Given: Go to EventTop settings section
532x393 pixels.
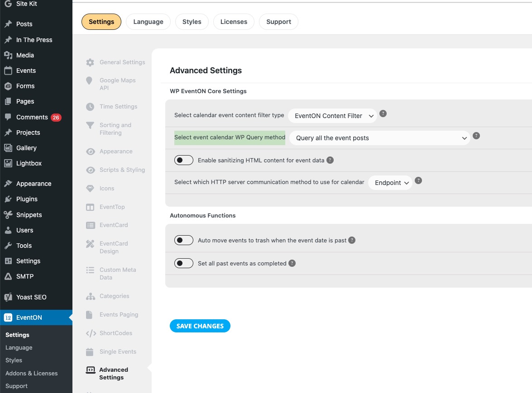Looking at the screenshot, I should click(x=112, y=207).
